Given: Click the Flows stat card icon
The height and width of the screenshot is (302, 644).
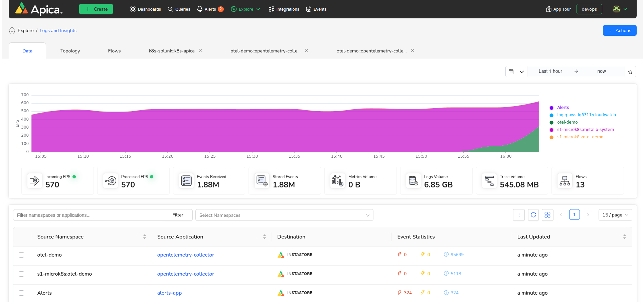Looking at the screenshot, I should [565, 181].
